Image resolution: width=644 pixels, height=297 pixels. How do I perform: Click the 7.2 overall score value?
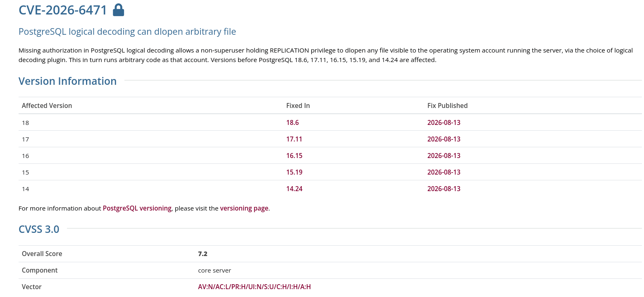[x=203, y=254]
